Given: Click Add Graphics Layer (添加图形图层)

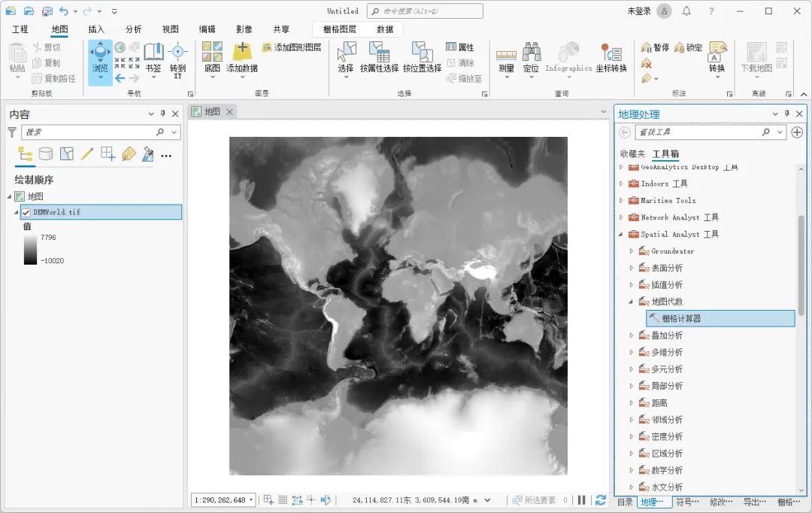Looking at the screenshot, I should tap(292, 47).
